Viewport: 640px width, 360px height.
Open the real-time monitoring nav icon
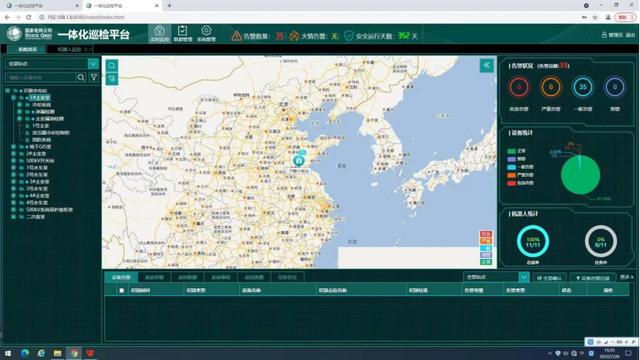coord(159,33)
